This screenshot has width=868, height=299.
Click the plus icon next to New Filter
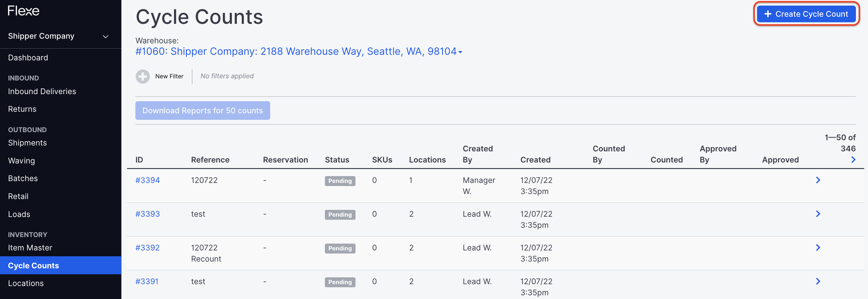coord(143,76)
